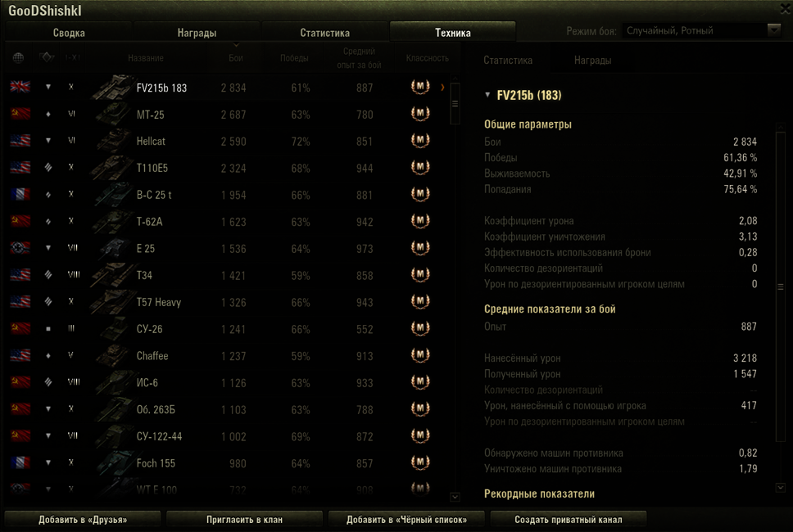Click the mastery badge of ИС-6
The width and height of the screenshot is (793, 532).
[x=420, y=381]
